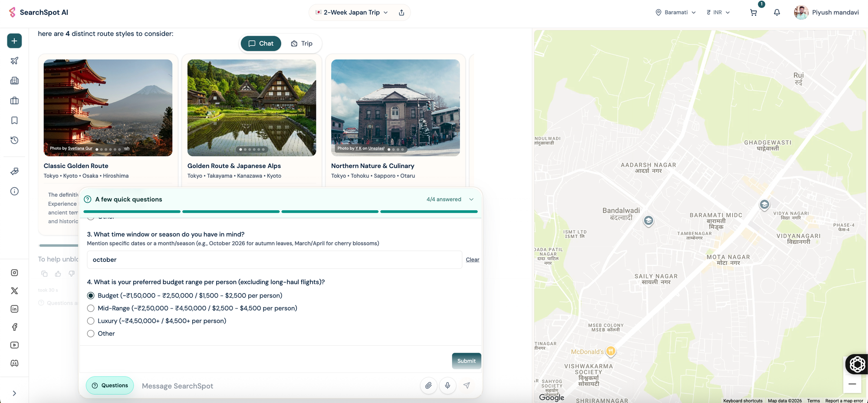The image size is (868, 403).
Task: Open the INR currency dropdown
Action: click(x=718, y=13)
